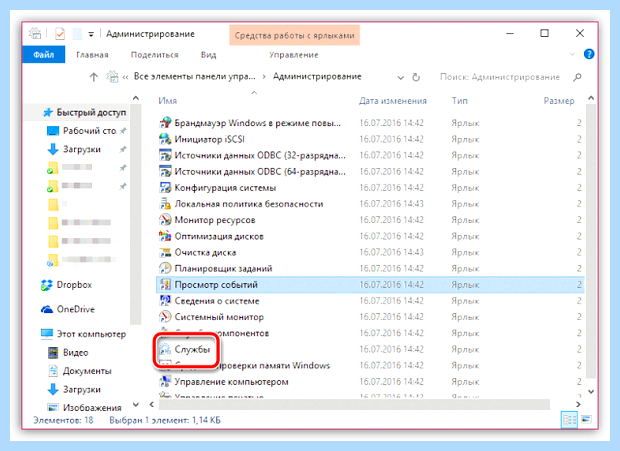Select Конфигурация системы icon
Viewport: 620px width, 451px height.
click(x=165, y=188)
